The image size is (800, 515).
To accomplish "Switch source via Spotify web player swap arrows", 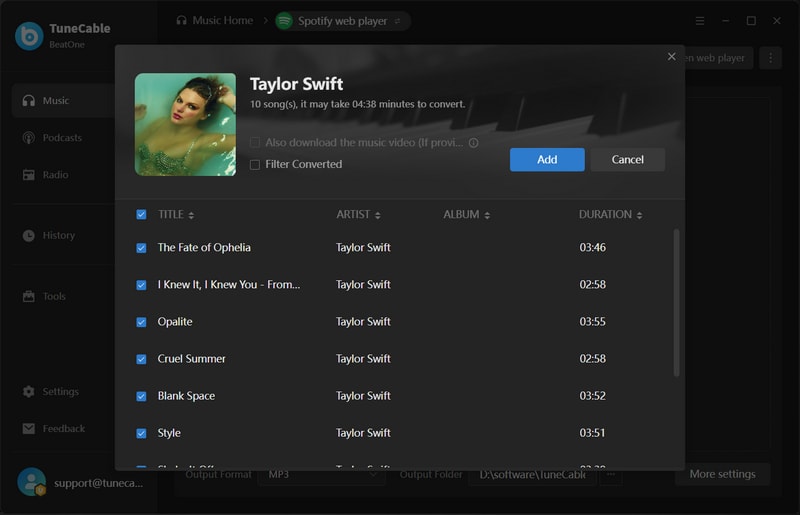I will coord(397,21).
